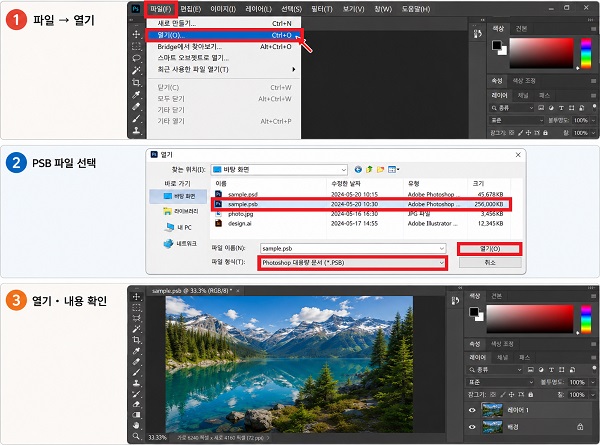Viewport: 600px width, 445px height.
Task: Toggle lock position in step 3 layers panel
Action: pyautogui.click(x=512, y=394)
